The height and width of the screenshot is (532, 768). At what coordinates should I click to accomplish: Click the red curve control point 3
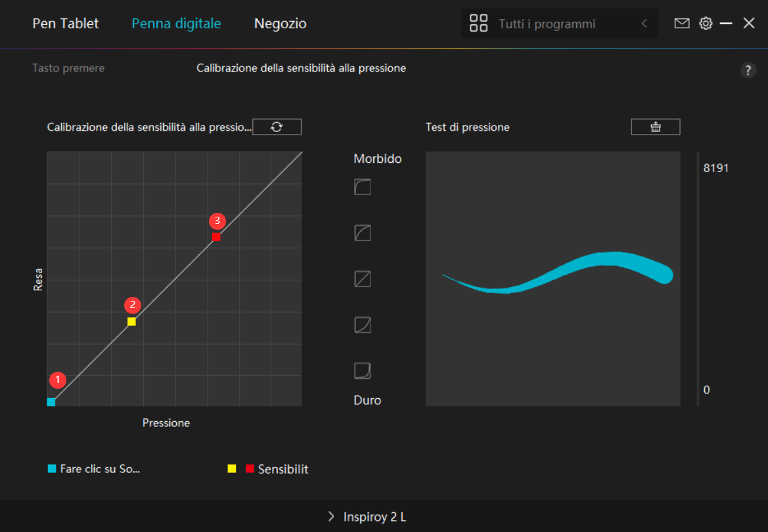[216, 237]
